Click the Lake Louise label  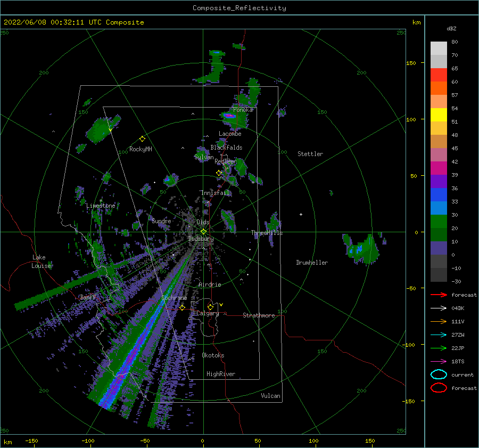pyautogui.click(x=41, y=262)
